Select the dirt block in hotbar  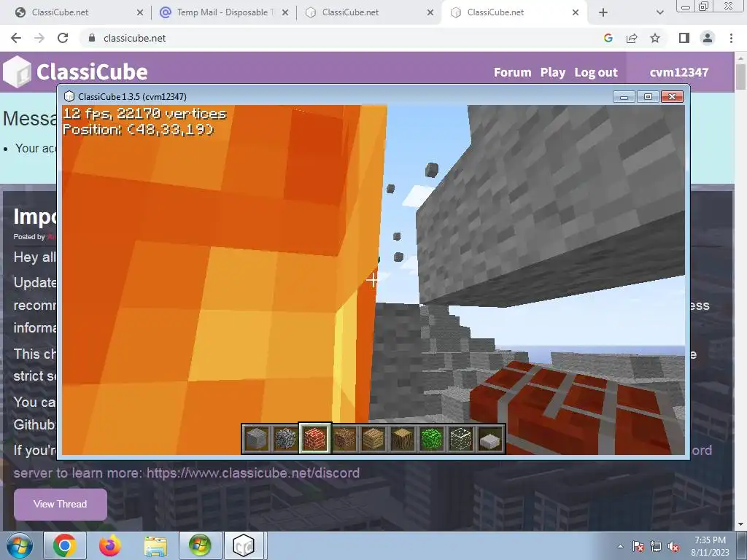click(344, 438)
